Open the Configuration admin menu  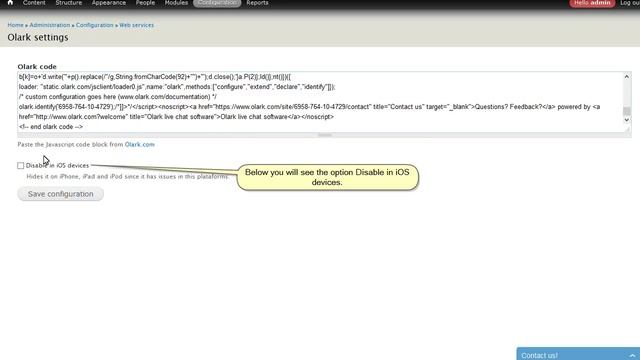(217, 3)
